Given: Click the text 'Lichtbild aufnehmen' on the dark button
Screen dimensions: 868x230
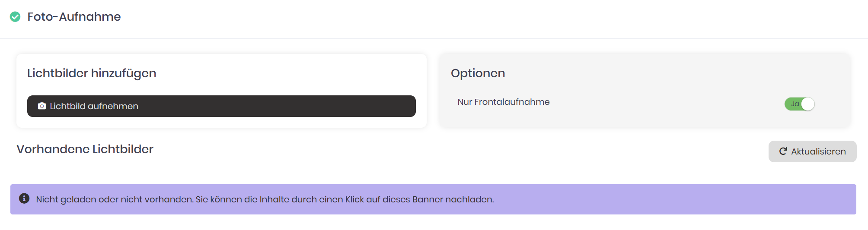Looking at the screenshot, I should coord(94,106).
